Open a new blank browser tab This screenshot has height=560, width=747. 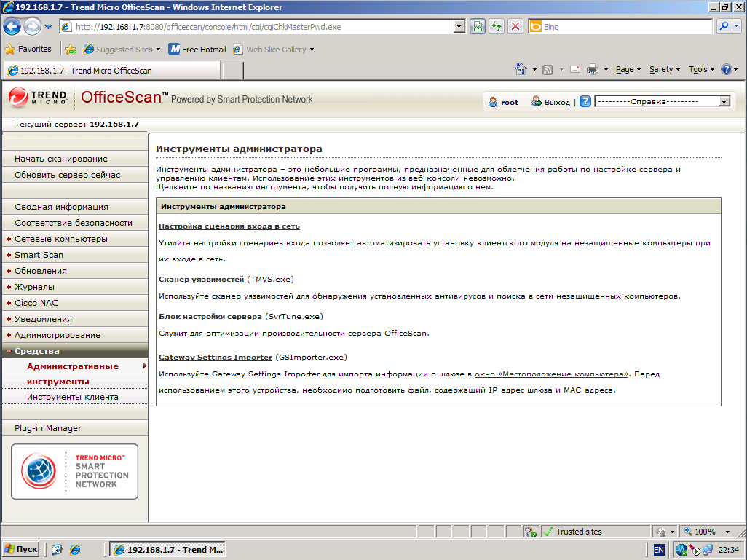click(x=233, y=71)
